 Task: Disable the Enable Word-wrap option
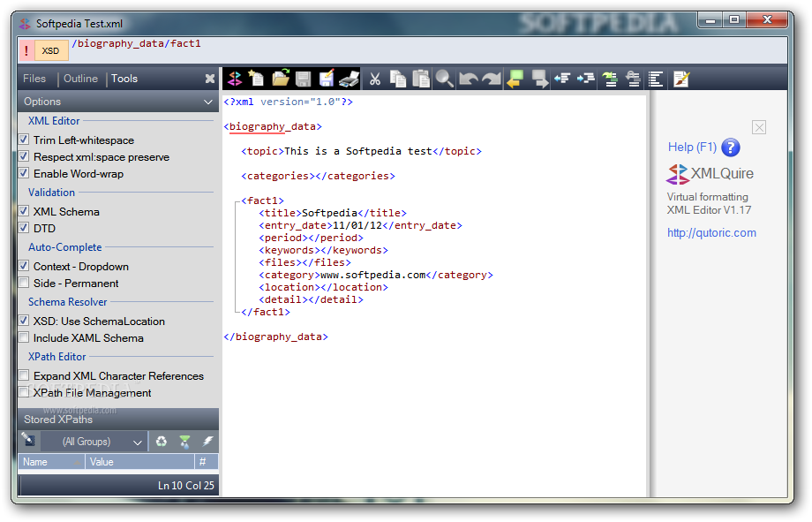tap(24, 173)
